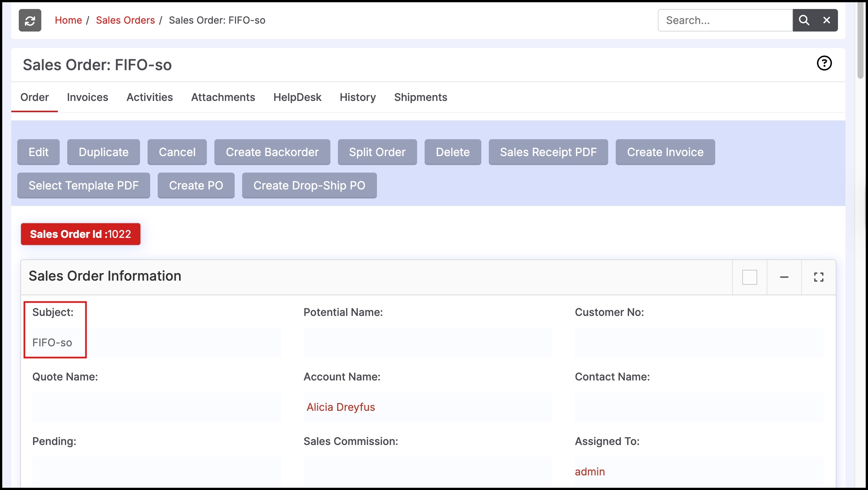Viewport: 868px width, 490px height.
Task: Click the search magnifier icon
Action: coord(804,20)
